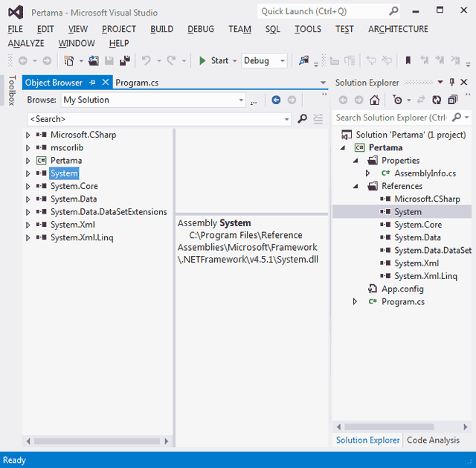The width and height of the screenshot is (476, 468).
Task: Expand Program.cs in Solution Explorer
Action: pyautogui.click(x=355, y=301)
